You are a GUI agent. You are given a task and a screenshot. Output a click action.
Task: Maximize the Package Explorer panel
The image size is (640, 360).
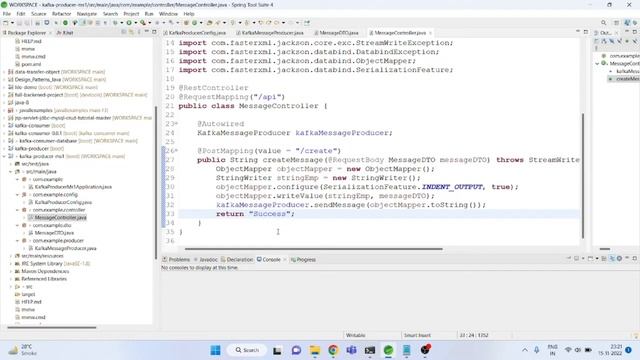(154, 32)
